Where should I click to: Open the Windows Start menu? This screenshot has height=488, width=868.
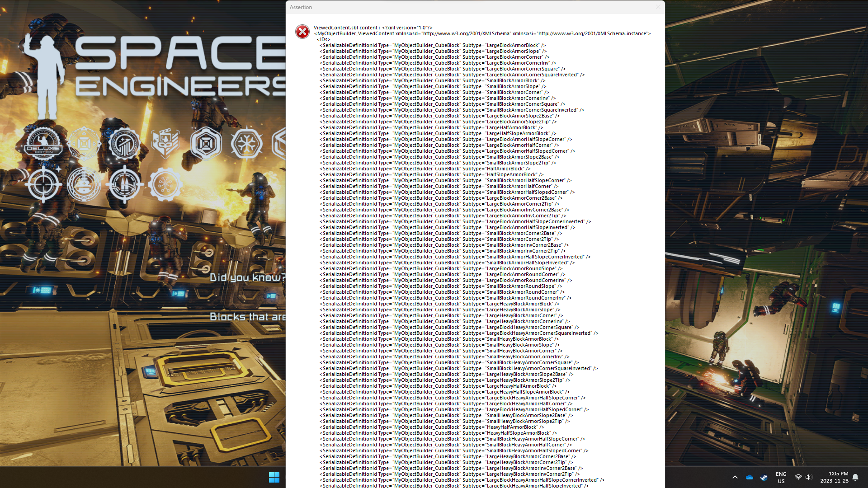pyautogui.click(x=274, y=477)
